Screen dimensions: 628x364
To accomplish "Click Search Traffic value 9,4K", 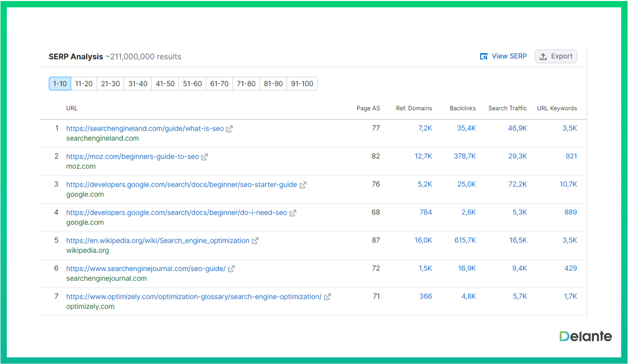I will [x=520, y=268].
